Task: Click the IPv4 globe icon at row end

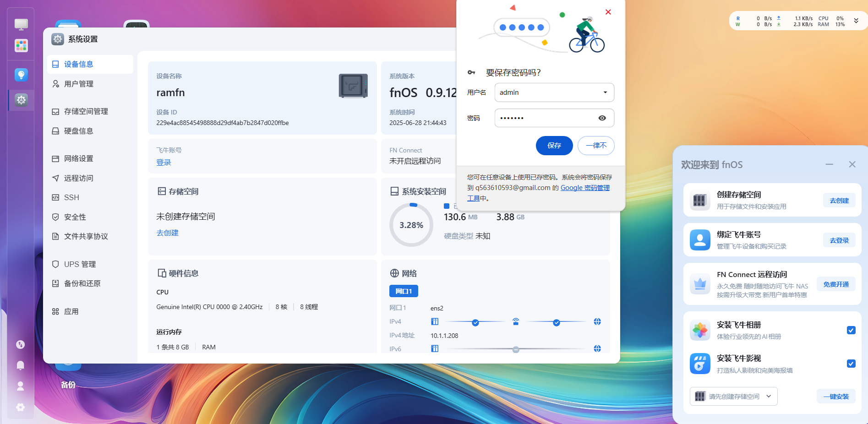Action: point(597,321)
